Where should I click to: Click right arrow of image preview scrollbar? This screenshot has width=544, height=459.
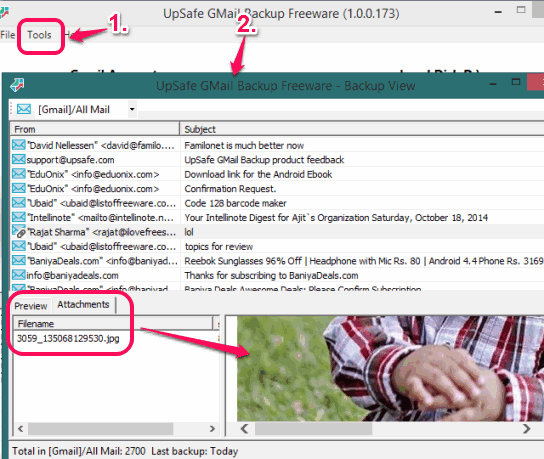527,429
